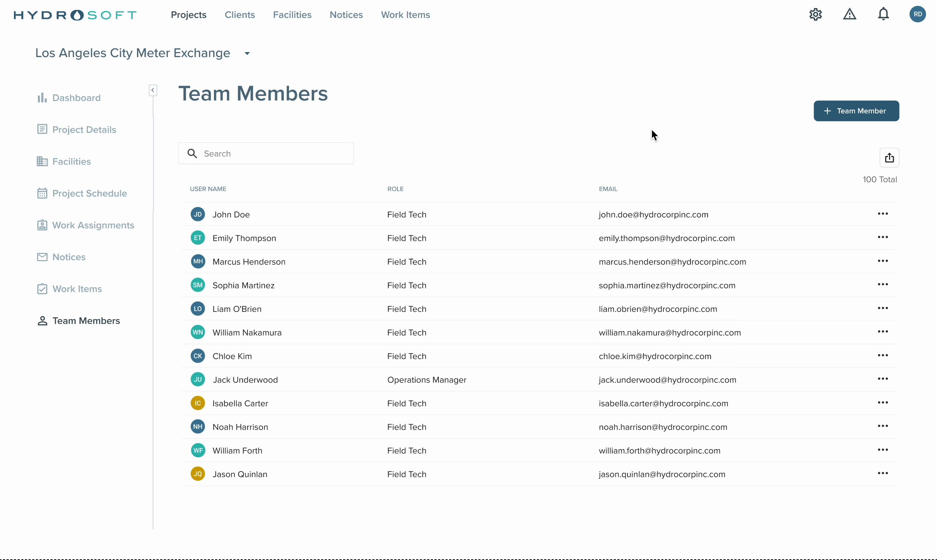Click the export share icon button
Image resolution: width=937 pixels, height=560 pixels.
click(x=889, y=158)
